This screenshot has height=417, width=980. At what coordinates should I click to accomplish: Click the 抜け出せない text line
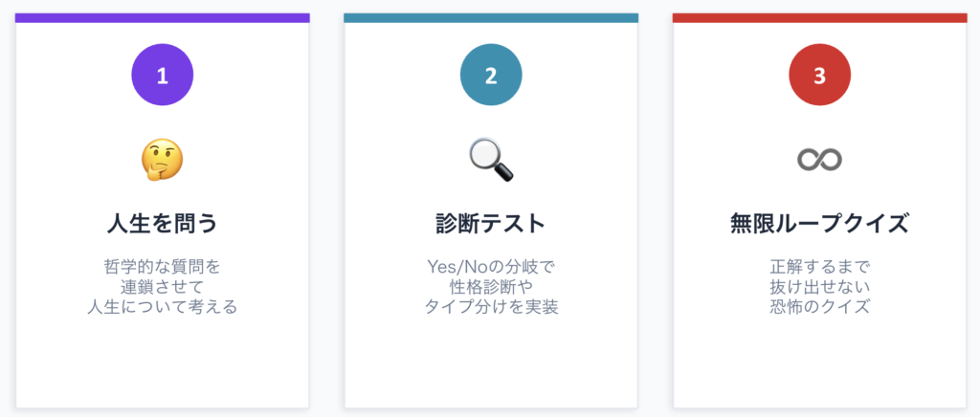click(x=819, y=286)
